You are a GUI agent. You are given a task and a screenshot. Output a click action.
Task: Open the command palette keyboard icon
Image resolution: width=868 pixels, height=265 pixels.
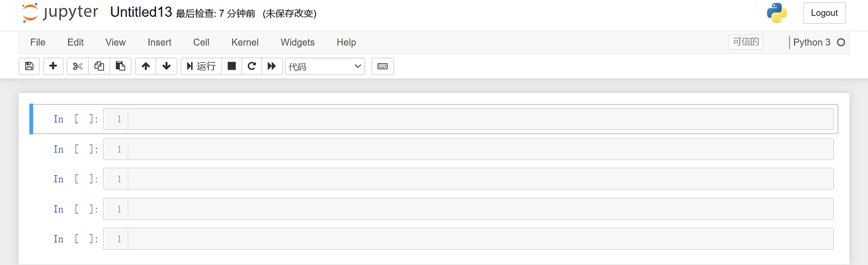pyautogui.click(x=382, y=66)
